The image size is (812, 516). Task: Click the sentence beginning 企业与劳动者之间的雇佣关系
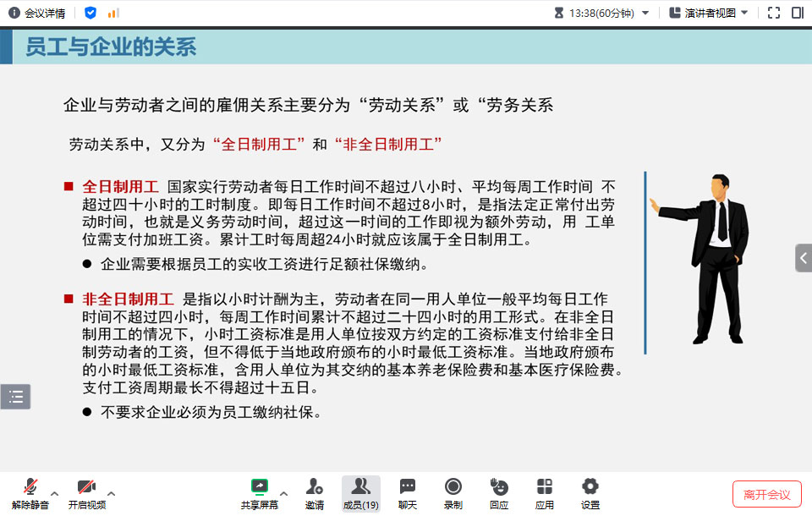(308, 105)
